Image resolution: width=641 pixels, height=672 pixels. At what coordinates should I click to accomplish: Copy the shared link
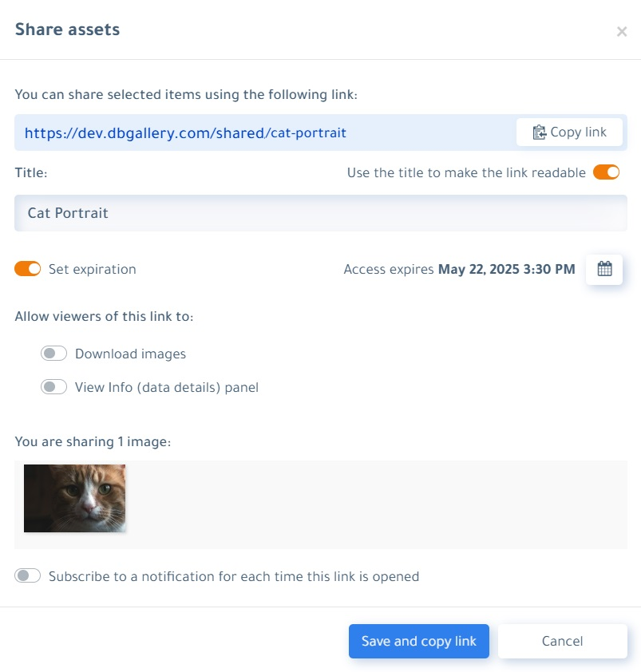coord(569,132)
